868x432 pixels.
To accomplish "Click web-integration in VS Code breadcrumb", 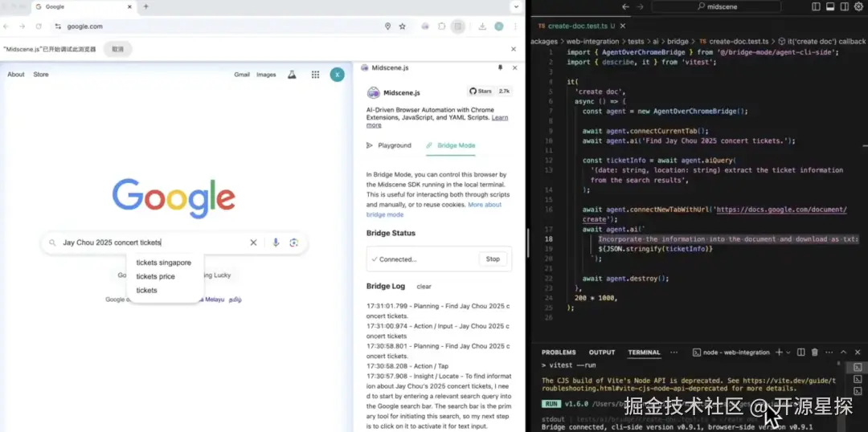I will [593, 42].
